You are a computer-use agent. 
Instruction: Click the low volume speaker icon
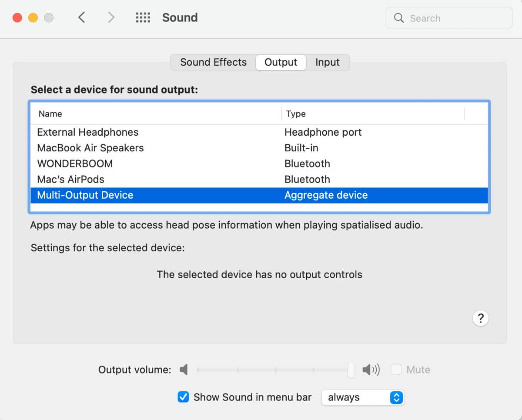coord(184,370)
